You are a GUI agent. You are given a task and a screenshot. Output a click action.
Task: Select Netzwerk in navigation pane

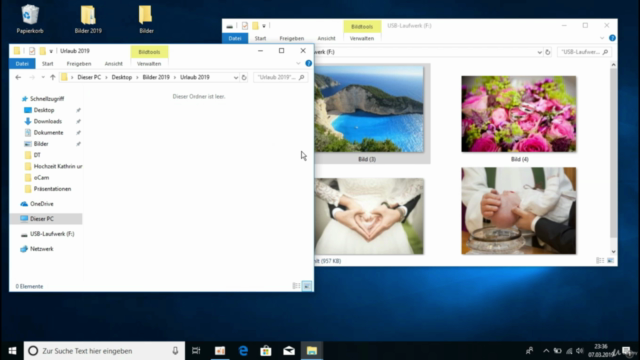click(41, 249)
